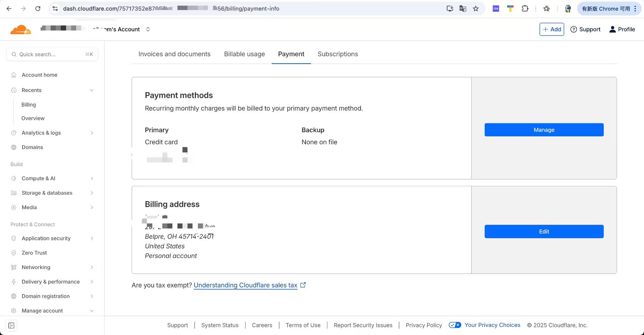Click the Cloudflare logo

pyautogui.click(x=21, y=29)
